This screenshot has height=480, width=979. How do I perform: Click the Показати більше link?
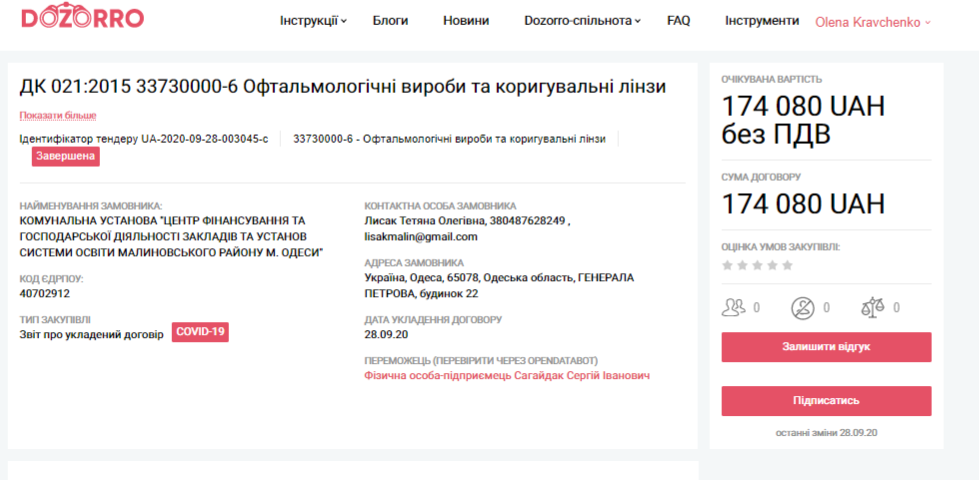[x=58, y=115]
